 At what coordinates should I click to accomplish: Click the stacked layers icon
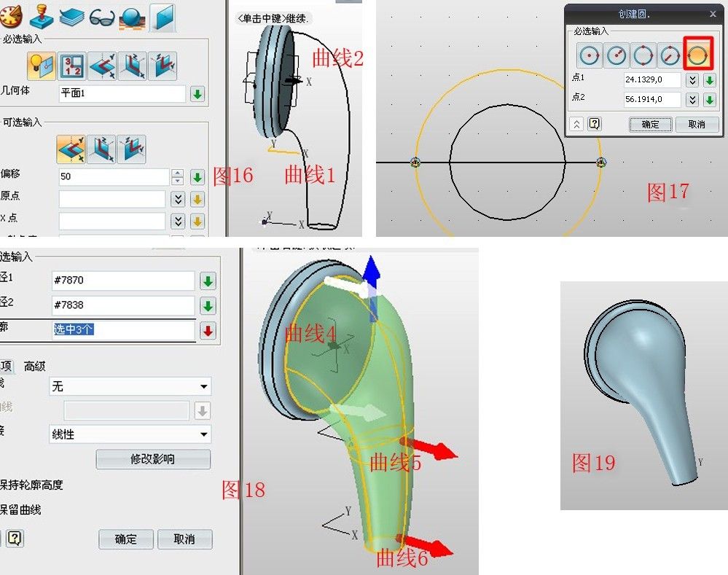[x=71, y=16]
